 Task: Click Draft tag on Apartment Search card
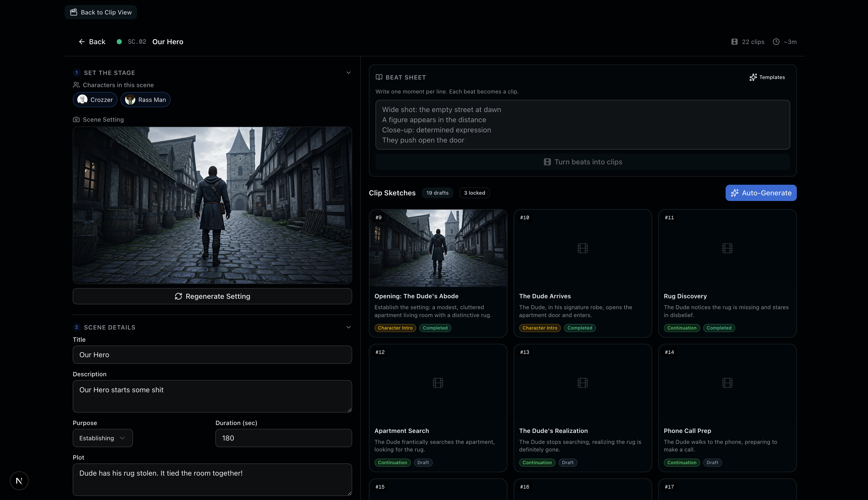pyautogui.click(x=423, y=463)
